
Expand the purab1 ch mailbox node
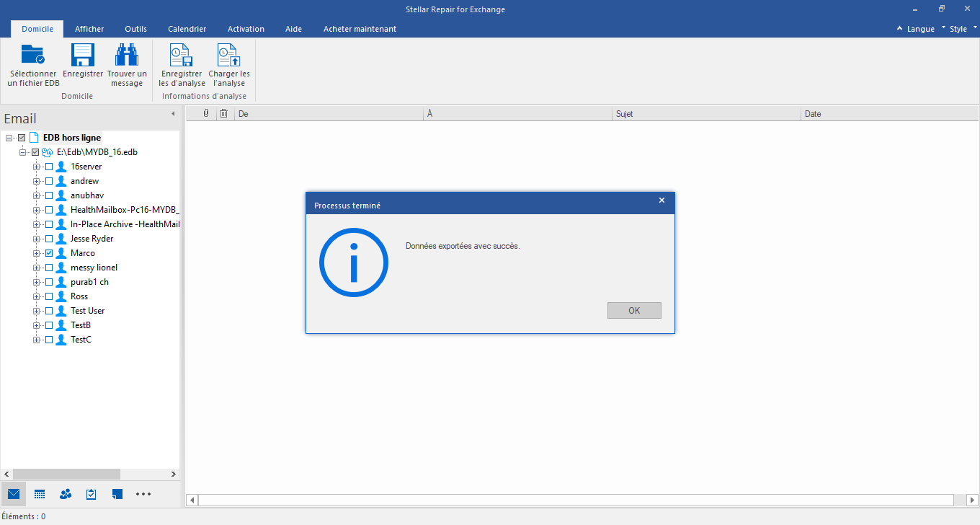pos(36,282)
